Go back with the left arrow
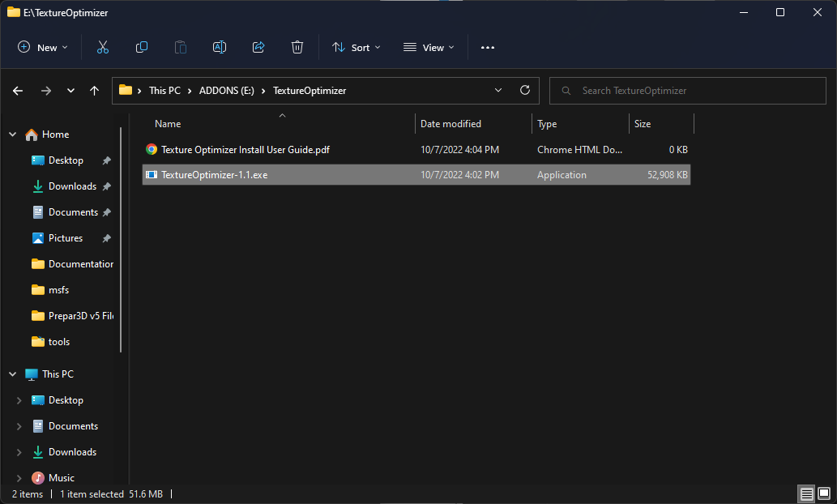 tap(18, 91)
